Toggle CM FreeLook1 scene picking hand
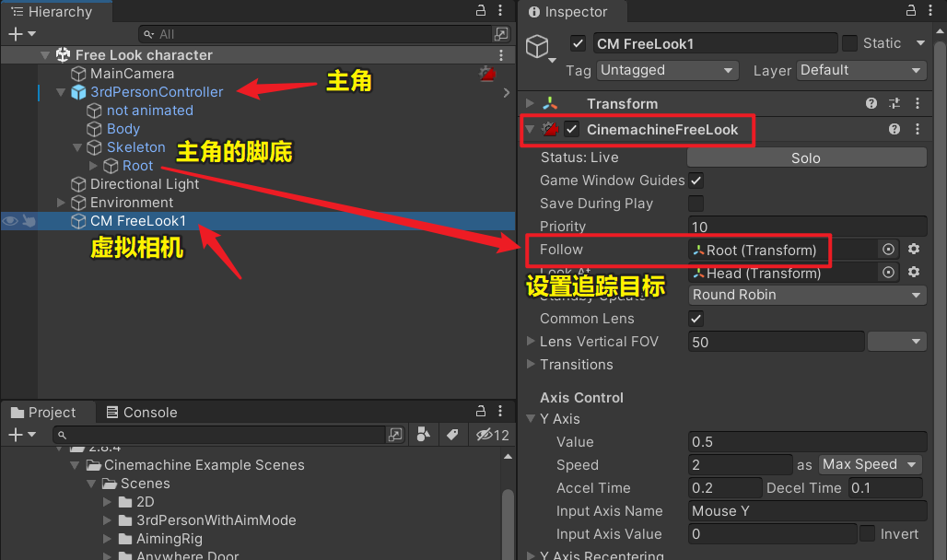Viewport: 947px width, 560px height. point(29,221)
